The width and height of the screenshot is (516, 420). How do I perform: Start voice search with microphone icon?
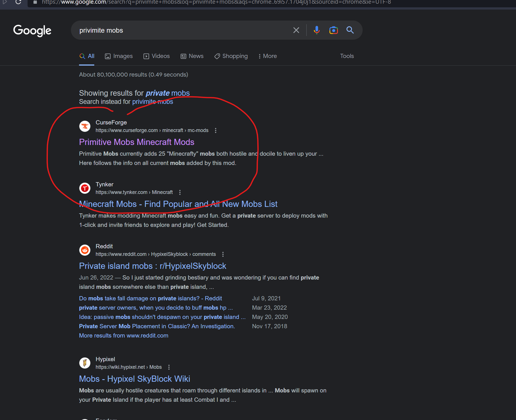pyautogui.click(x=317, y=30)
